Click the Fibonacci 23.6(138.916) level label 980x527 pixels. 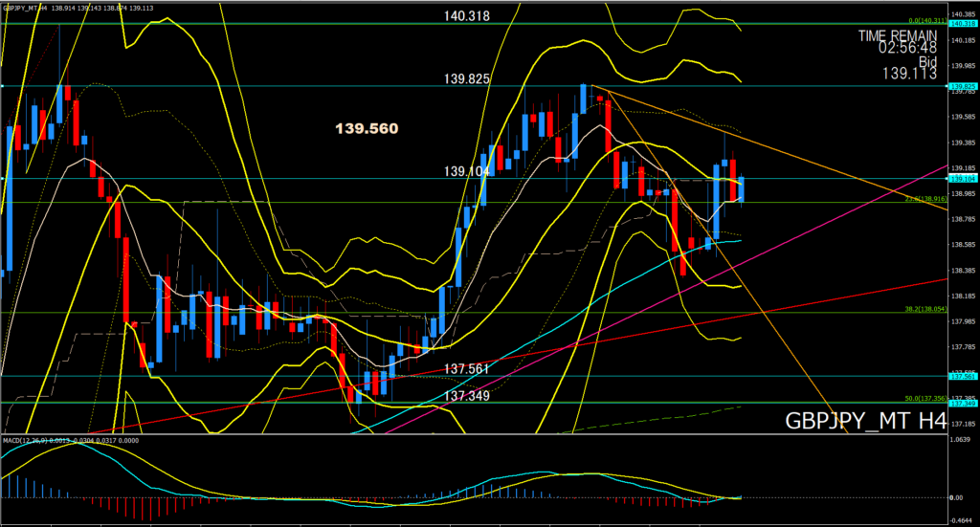tap(926, 199)
